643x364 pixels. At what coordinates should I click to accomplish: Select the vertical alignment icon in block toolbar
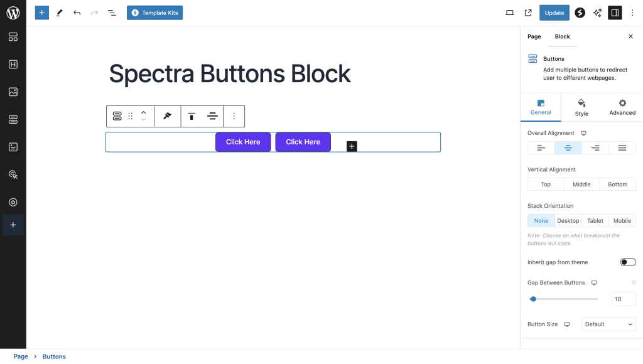[x=192, y=116]
